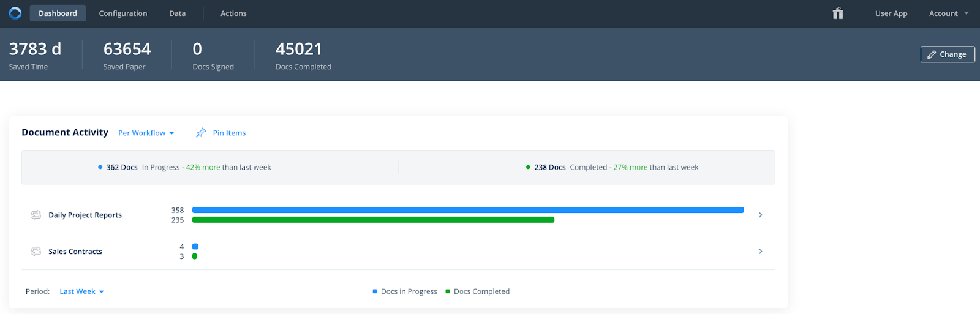Click the 362 Docs In Progress summary
Image resolution: width=980 pixels, height=314 pixels.
pyautogui.click(x=184, y=167)
